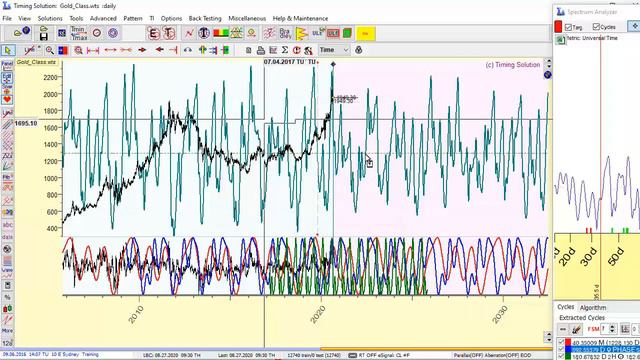Screen dimensions: 640x360
Task: Click the ULE toolbar icon
Action: 333,33
